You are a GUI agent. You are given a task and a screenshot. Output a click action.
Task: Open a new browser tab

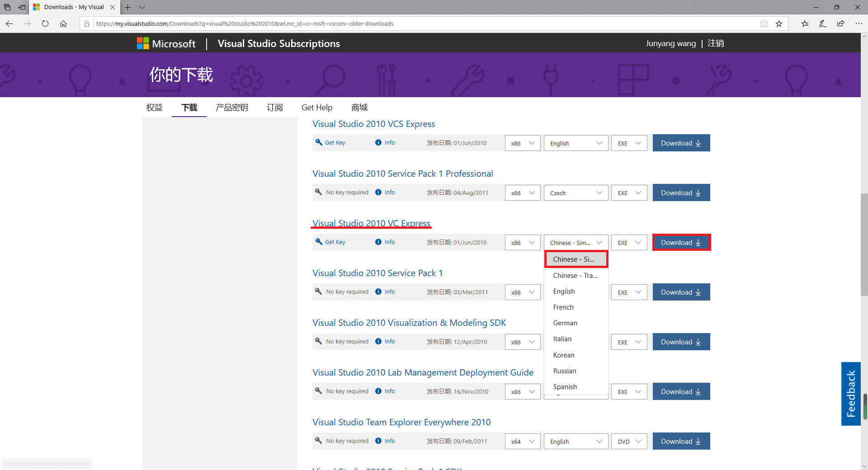coord(128,7)
